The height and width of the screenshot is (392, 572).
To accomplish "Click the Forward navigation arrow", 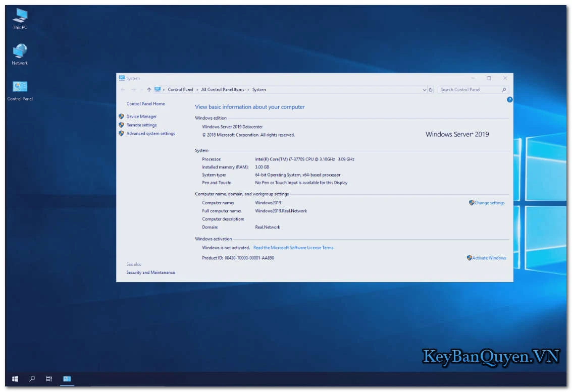I will (133, 90).
